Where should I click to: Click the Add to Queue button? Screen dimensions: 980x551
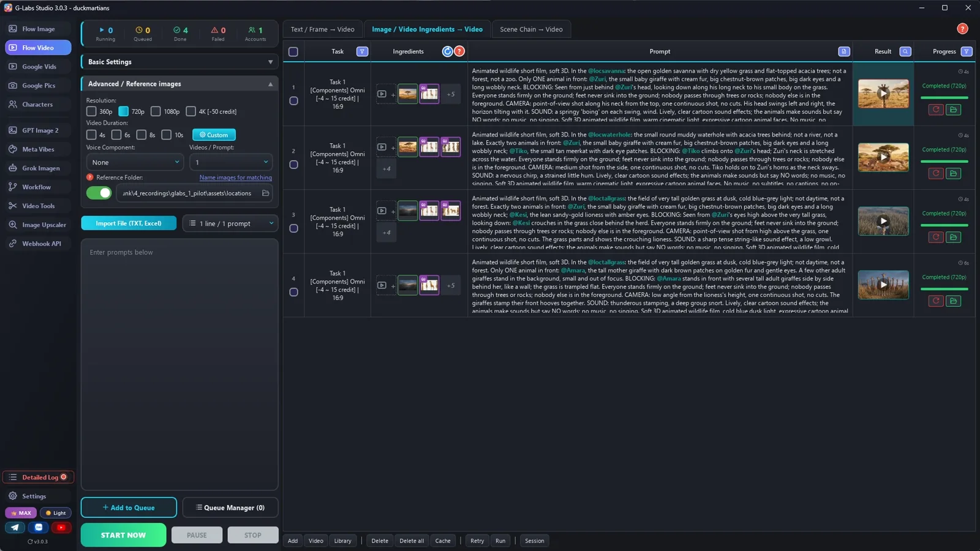129,508
